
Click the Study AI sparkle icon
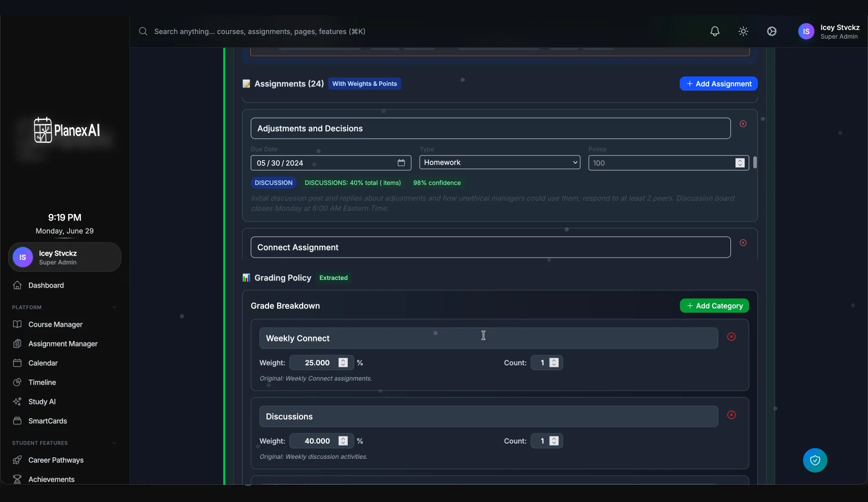click(17, 401)
